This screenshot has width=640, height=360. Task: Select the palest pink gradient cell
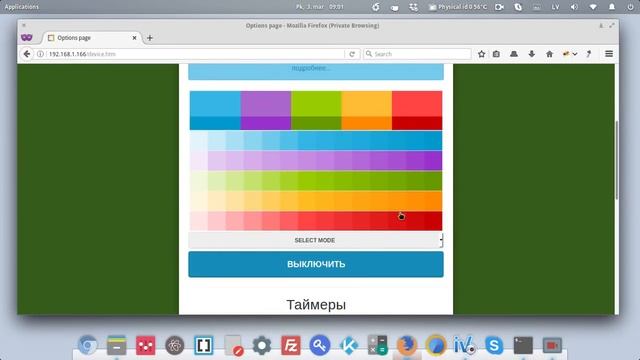[199, 221]
